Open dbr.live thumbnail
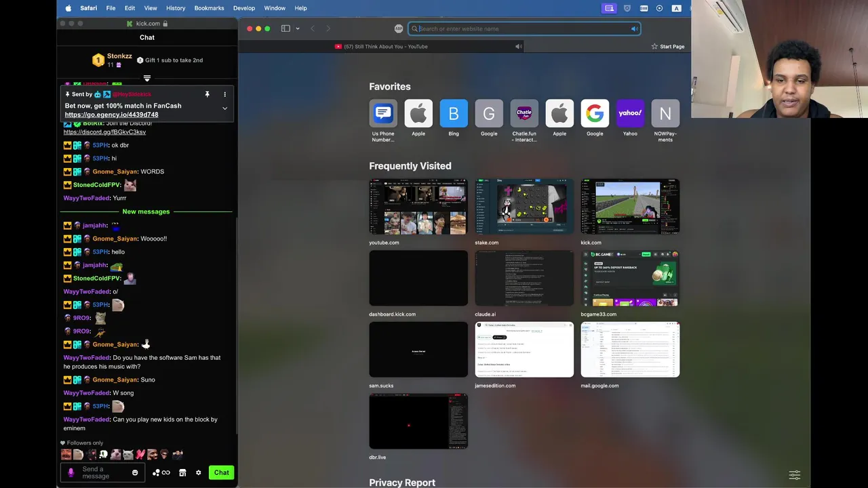 tap(418, 422)
